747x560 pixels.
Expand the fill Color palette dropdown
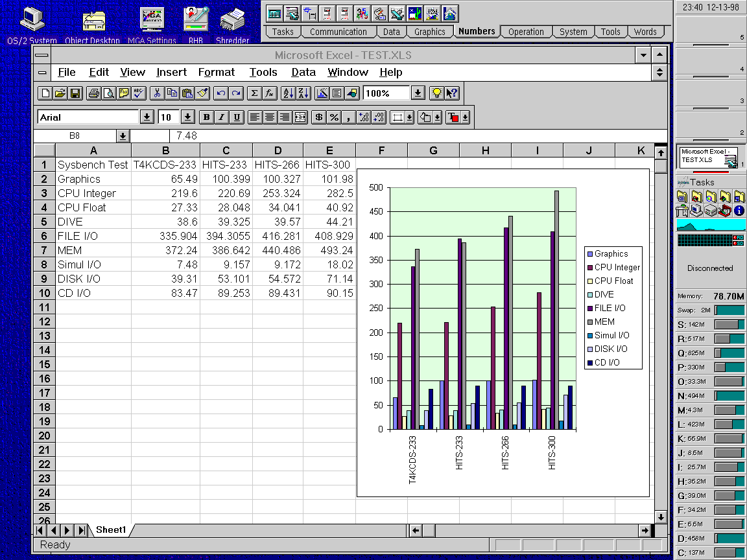[437, 117]
